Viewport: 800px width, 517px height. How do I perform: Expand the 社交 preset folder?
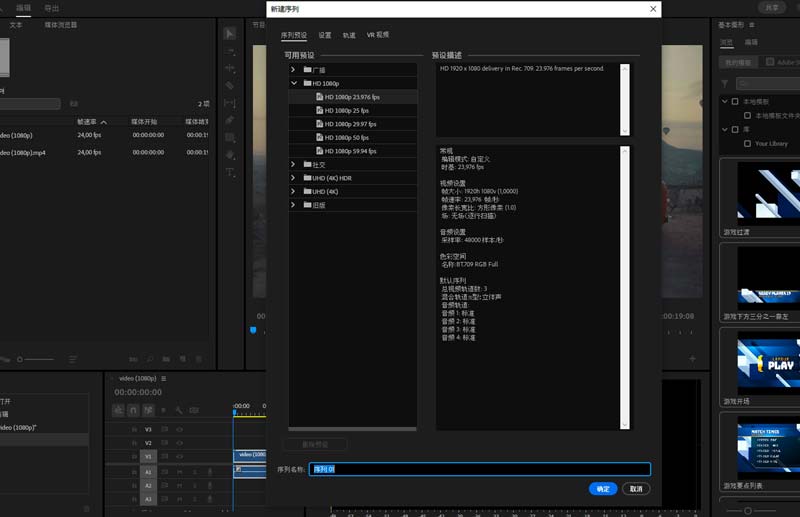[x=293, y=164]
